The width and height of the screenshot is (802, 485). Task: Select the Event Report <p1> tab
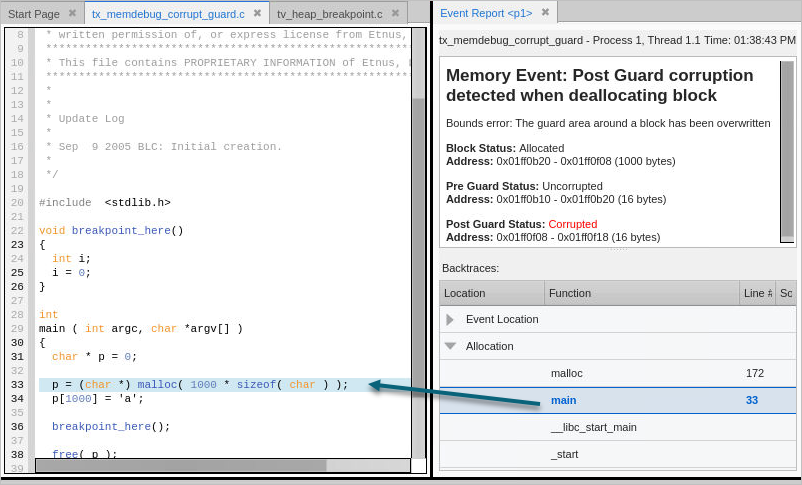(485, 13)
